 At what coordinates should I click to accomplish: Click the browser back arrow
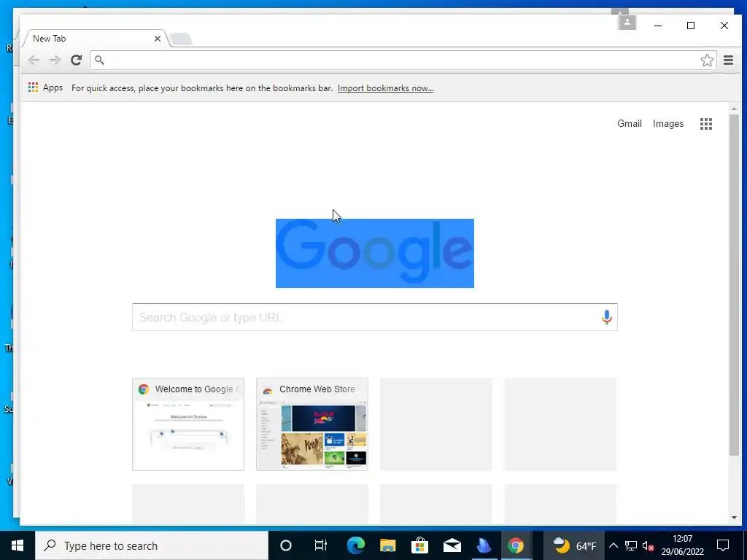pyautogui.click(x=34, y=60)
